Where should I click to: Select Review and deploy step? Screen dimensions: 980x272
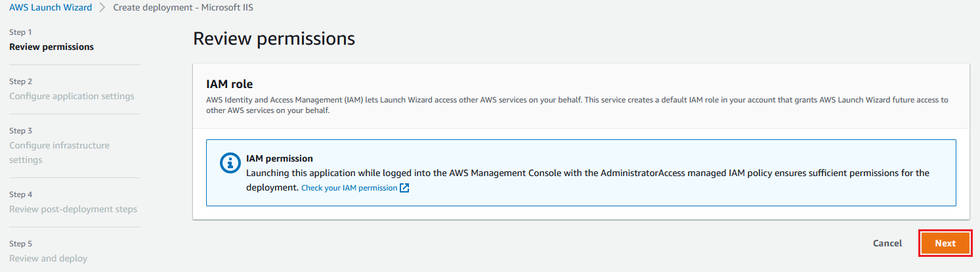pos(48,258)
